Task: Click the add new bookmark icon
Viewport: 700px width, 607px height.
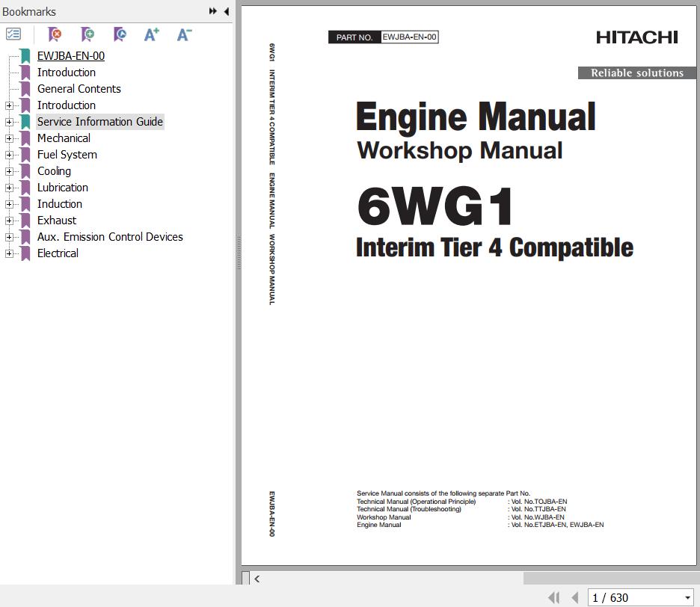Action: tap(87, 34)
